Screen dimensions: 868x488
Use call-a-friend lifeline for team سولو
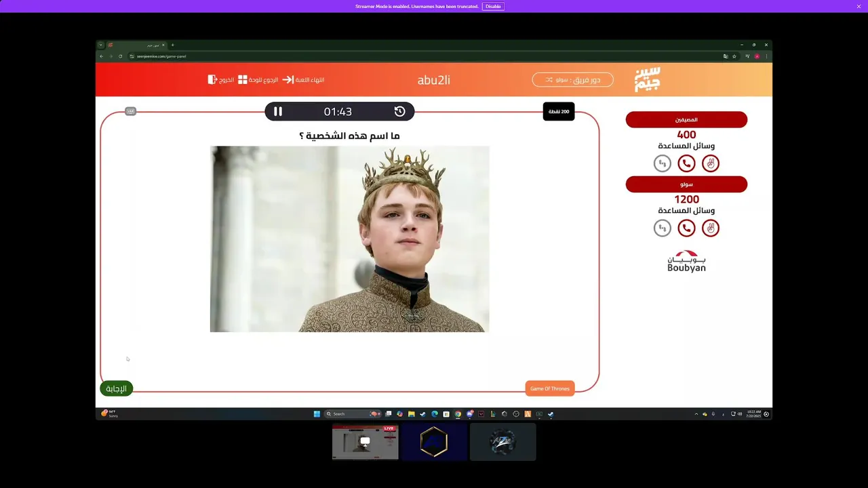686,228
